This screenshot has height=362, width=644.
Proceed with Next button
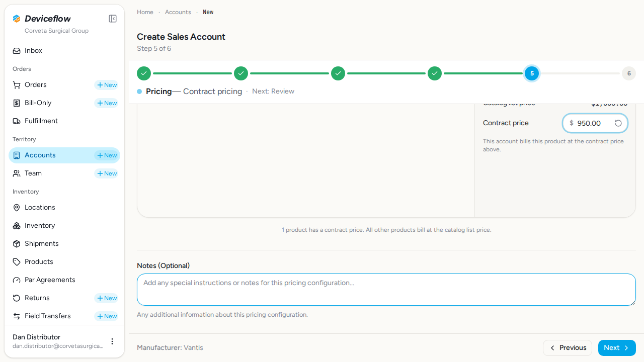[617, 348]
